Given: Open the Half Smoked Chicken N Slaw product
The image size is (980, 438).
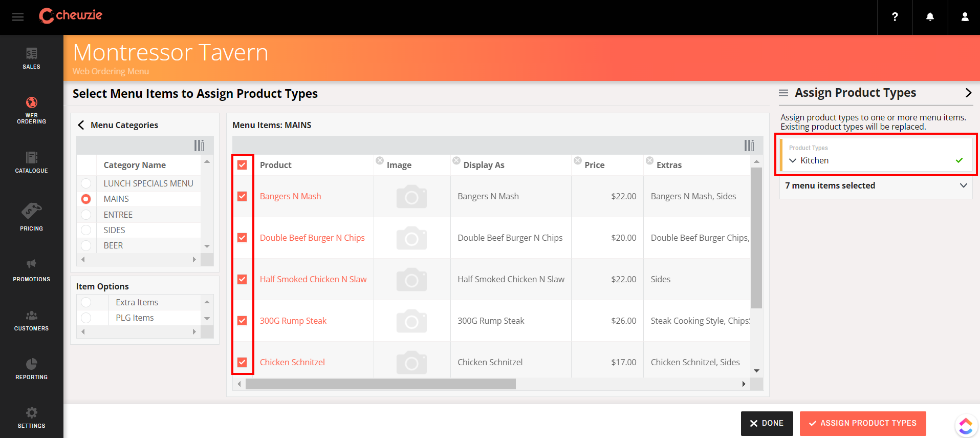Looking at the screenshot, I should pos(313,279).
